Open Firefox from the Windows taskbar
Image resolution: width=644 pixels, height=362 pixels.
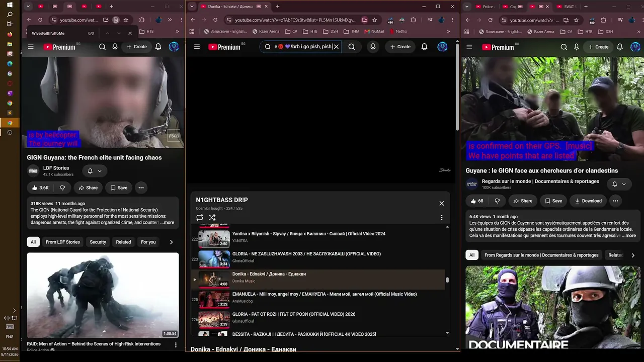(x=10, y=34)
